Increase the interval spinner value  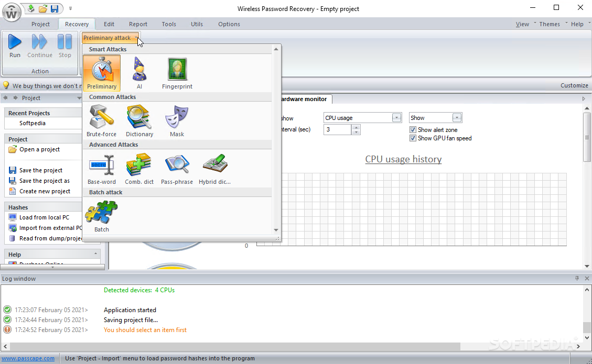coord(356,127)
